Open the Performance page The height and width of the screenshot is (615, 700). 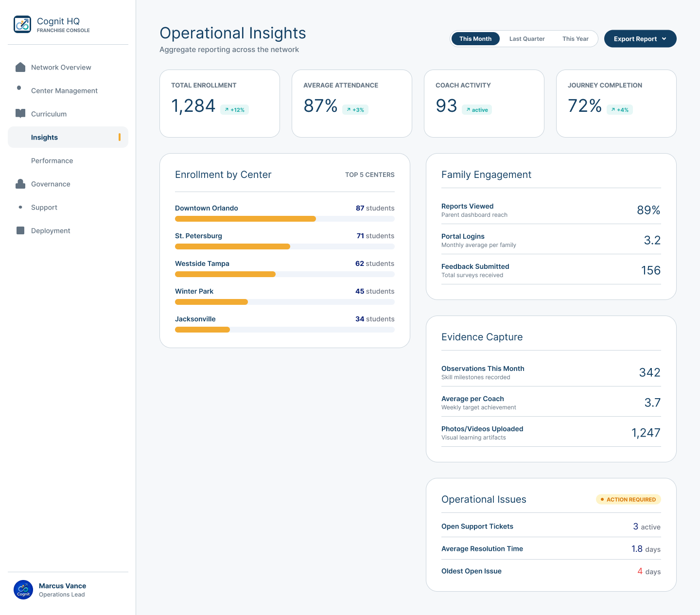pos(68,160)
